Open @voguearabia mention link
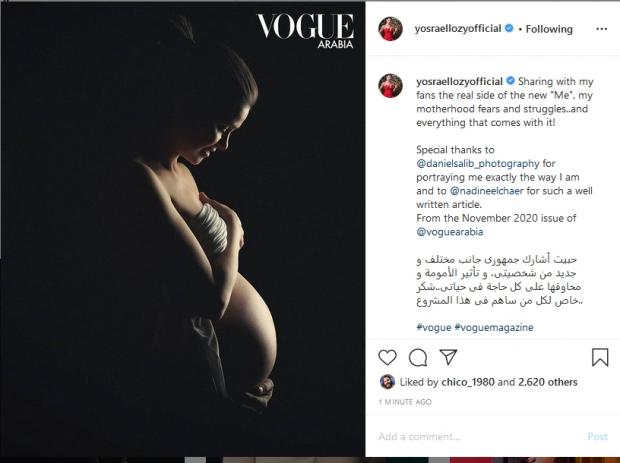Image resolution: width=620 pixels, height=463 pixels. point(450,232)
